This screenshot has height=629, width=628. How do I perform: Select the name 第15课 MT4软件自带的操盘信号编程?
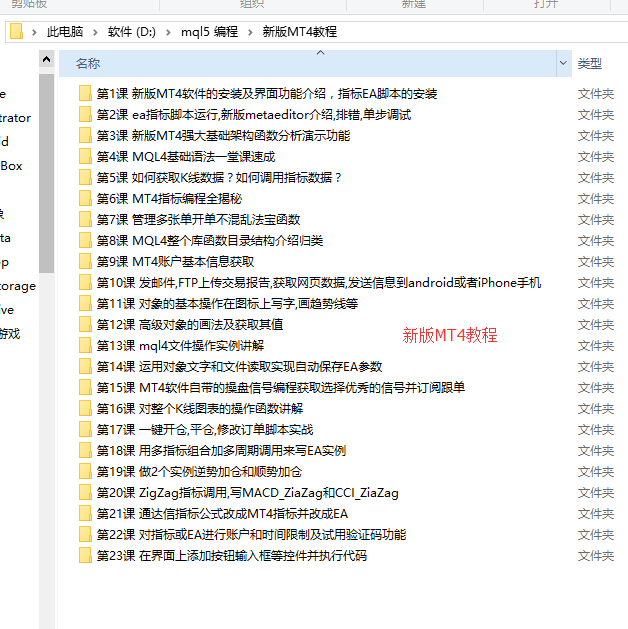(x=281, y=388)
